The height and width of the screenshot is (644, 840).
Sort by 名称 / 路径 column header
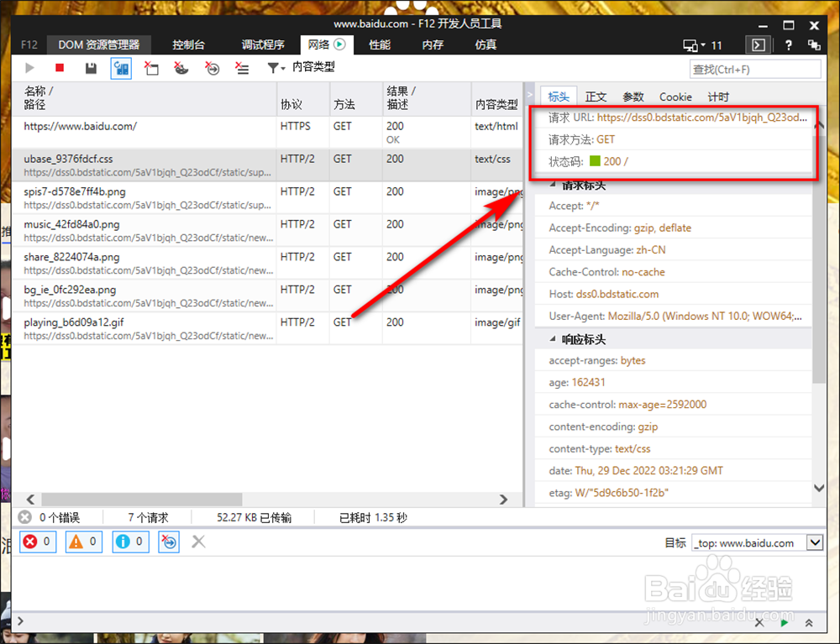tap(144, 98)
